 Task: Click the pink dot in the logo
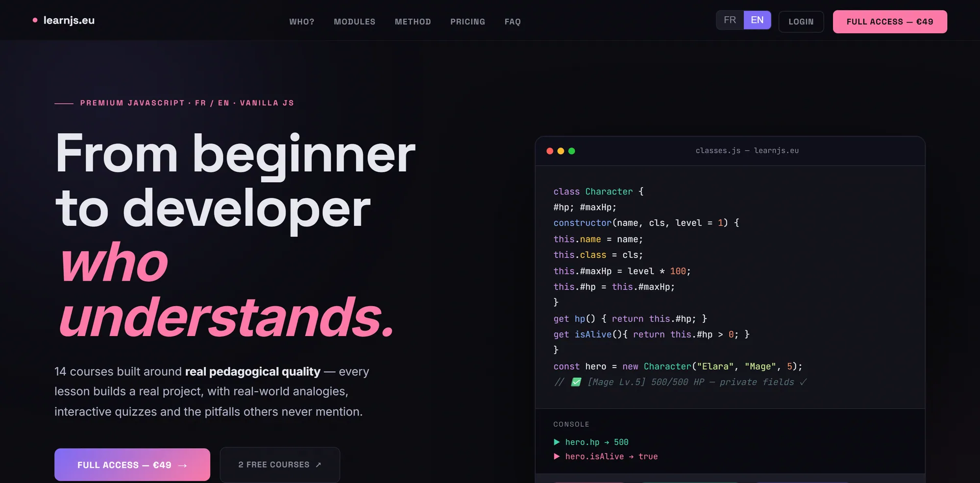click(x=35, y=20)
